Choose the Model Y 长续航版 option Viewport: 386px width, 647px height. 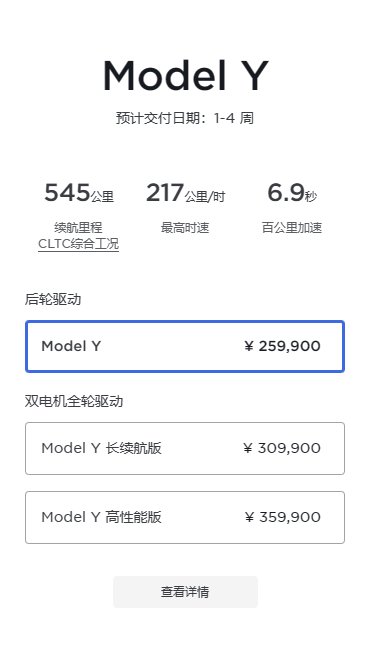pyautogui.click(x=185, y=448)
